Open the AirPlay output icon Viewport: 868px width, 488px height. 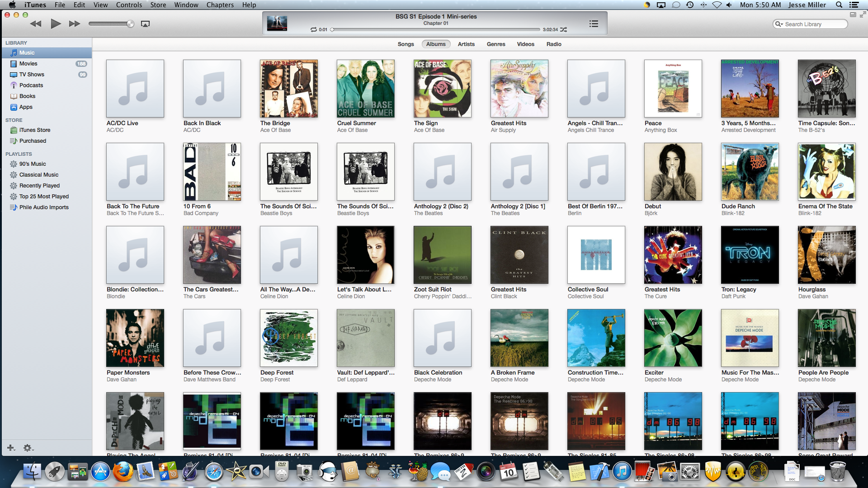[x=145, y=24]
